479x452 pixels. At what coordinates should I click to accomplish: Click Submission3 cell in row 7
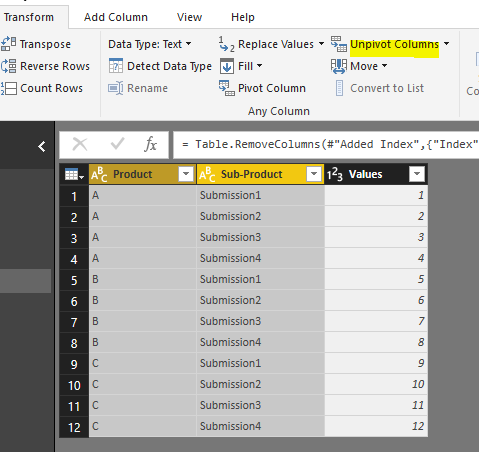click(x=261, y=321)
